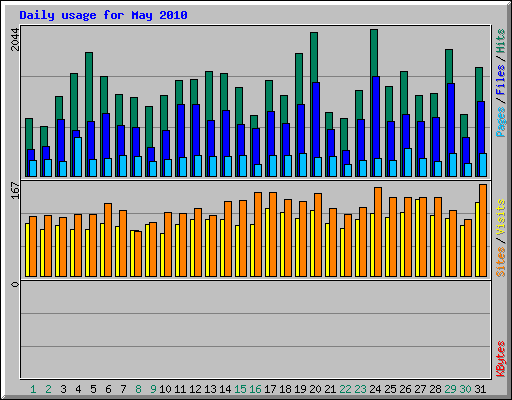Click day 22 on the x-axis
Image resolution: width=512 pixels, height=400 pixels.
[x=345, y=389]
